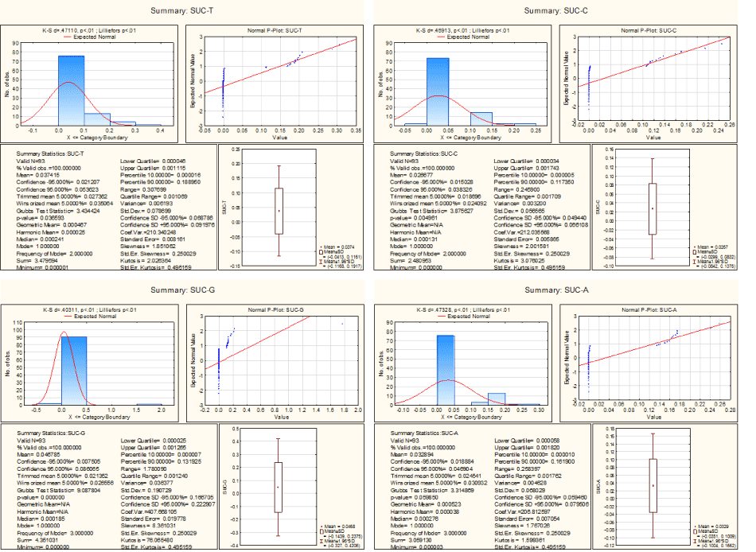Click the 'Summary Statistics:SUC-C' heading
The image size is (756, 552).
pyautogui.click(x=421, y=153)
